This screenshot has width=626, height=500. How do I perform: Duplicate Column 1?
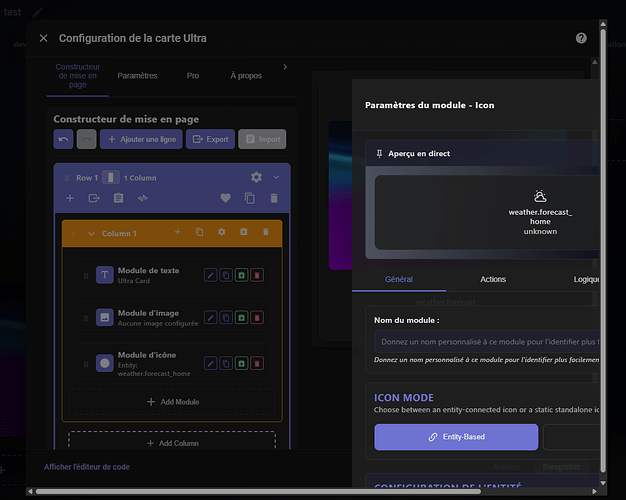(x=199, y=232)
